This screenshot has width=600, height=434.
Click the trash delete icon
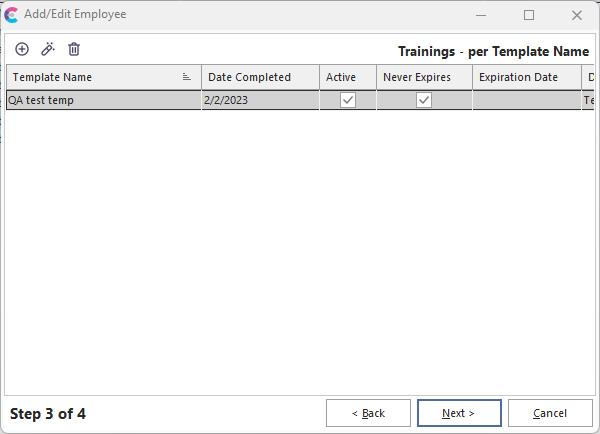coord(74,49)
